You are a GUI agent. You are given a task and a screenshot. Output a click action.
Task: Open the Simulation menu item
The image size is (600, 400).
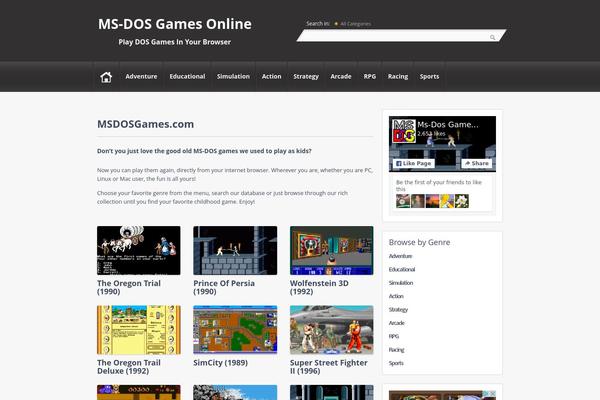click(x=233, y=76)
